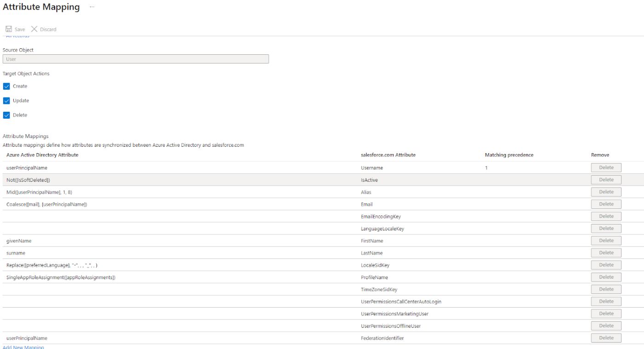Delete the TimeZoneSidKey mapping row
Image resolution: width=644 pixels, height=349 pixels.
coord(606,289)
